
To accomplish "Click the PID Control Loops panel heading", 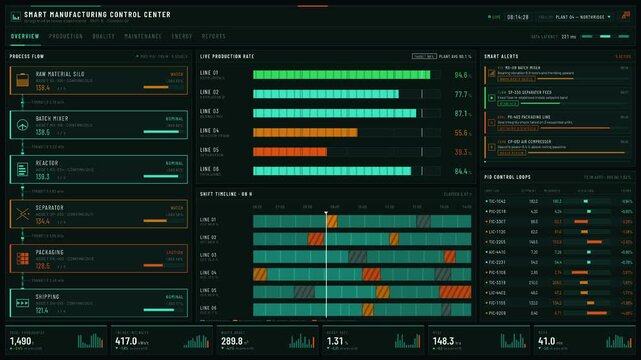I will tap(507, 177).
